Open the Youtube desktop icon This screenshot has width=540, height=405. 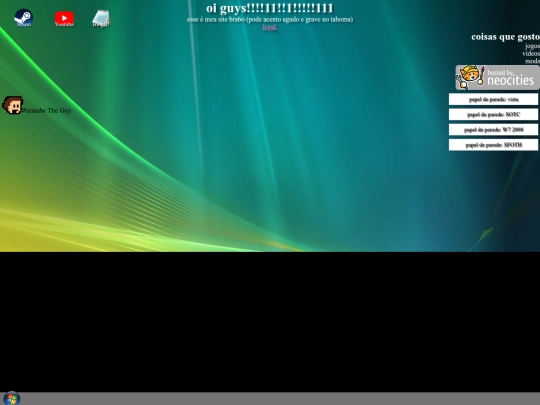tap(64, 19)
